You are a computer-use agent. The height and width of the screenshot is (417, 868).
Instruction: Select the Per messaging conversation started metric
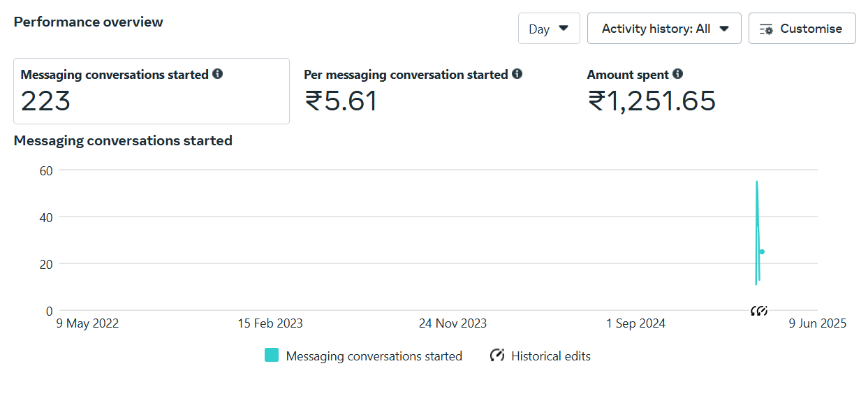click(x=413, y=92)
